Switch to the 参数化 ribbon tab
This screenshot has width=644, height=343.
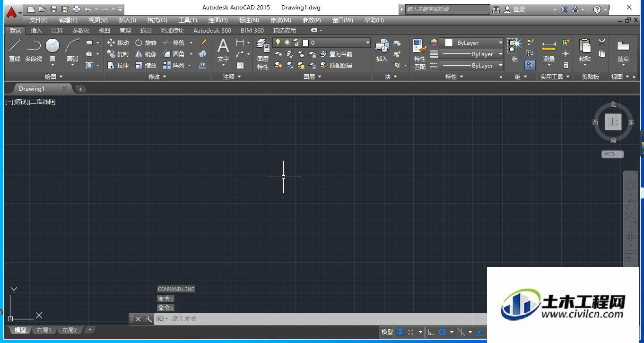[x=81, y=30]
